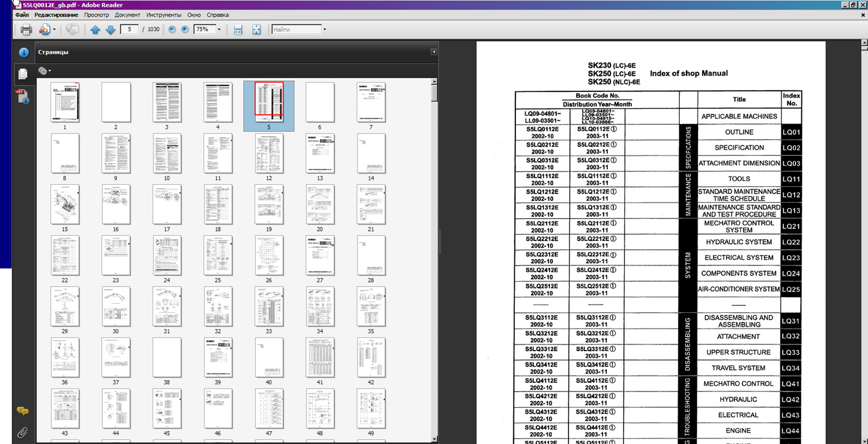Image resolution: width=868 pixels, height=444 pixels.
Task: Open the Инструменты menu
Action: [x=163, y=15]
